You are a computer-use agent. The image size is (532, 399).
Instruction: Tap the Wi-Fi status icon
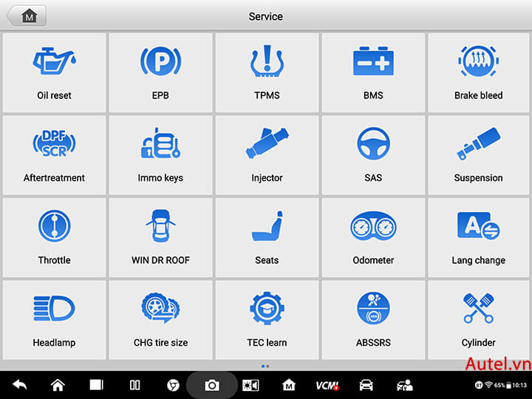[x=488, y=385]
